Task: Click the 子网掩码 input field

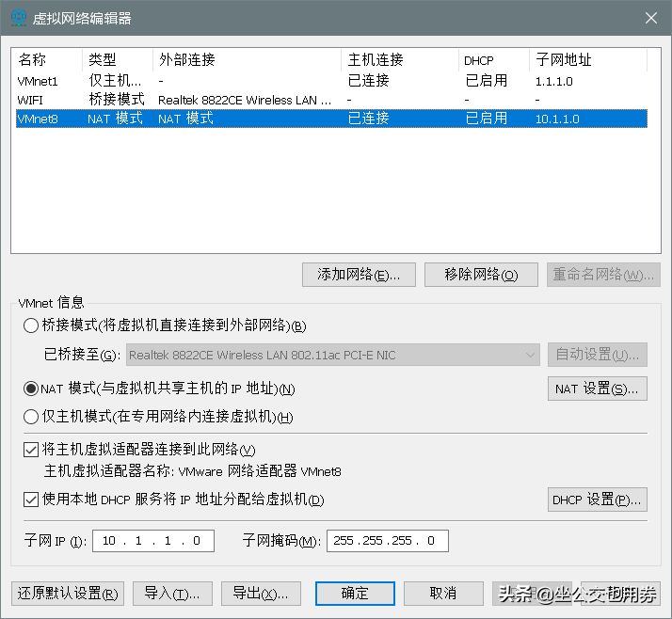Action: [388, 541]
